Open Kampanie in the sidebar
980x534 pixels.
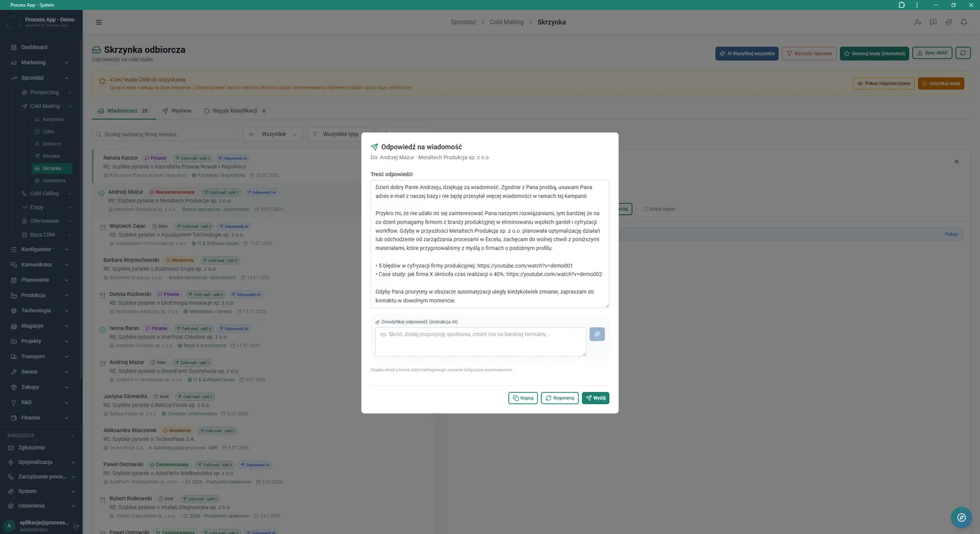pyautogui.click(x=53, y=119)
